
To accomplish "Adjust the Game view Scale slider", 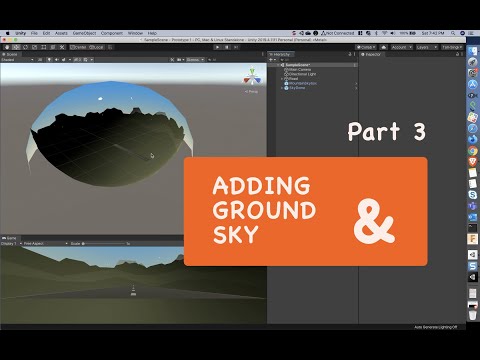I will click(x=105, y=244).
